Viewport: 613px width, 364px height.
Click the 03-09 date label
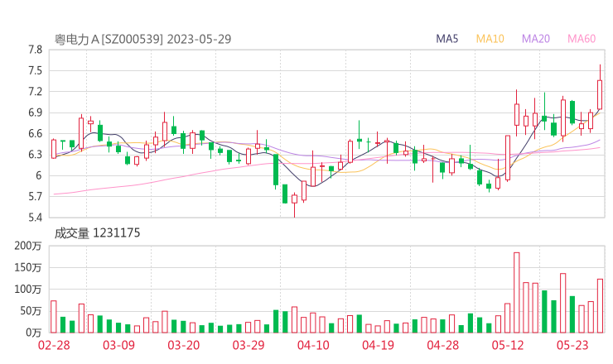118,345
